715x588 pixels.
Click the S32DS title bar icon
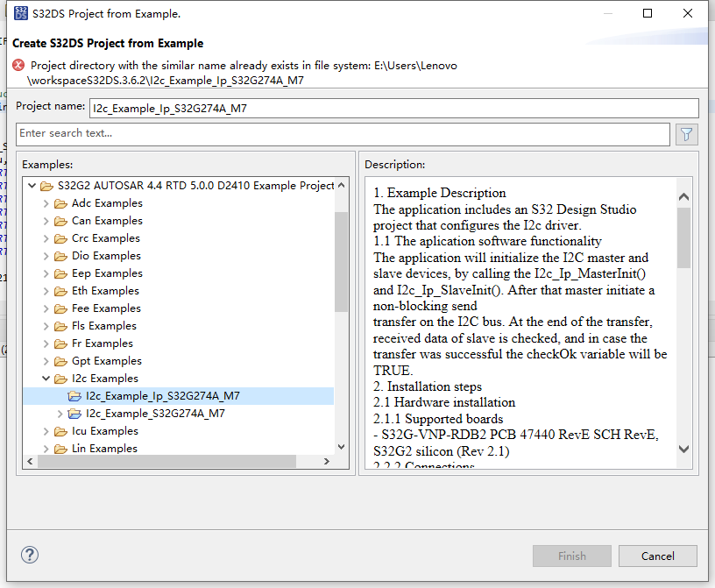coord(20,13)
